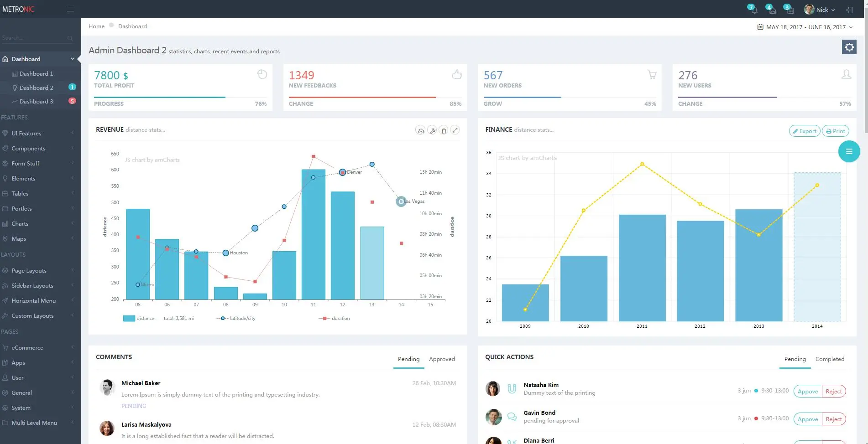Expand UI Features menu
The width and height of the screenshot is (868, 444).
click(x=41, y=133)
